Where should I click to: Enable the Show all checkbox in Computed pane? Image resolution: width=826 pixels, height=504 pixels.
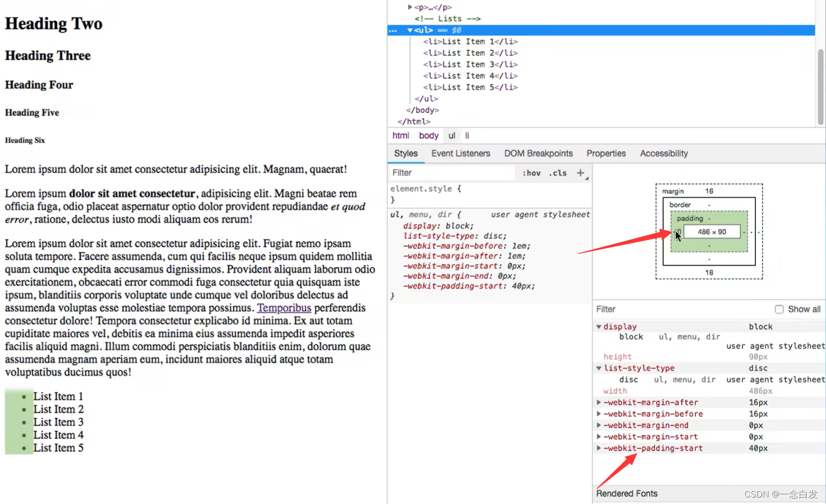tap(779, 309)
